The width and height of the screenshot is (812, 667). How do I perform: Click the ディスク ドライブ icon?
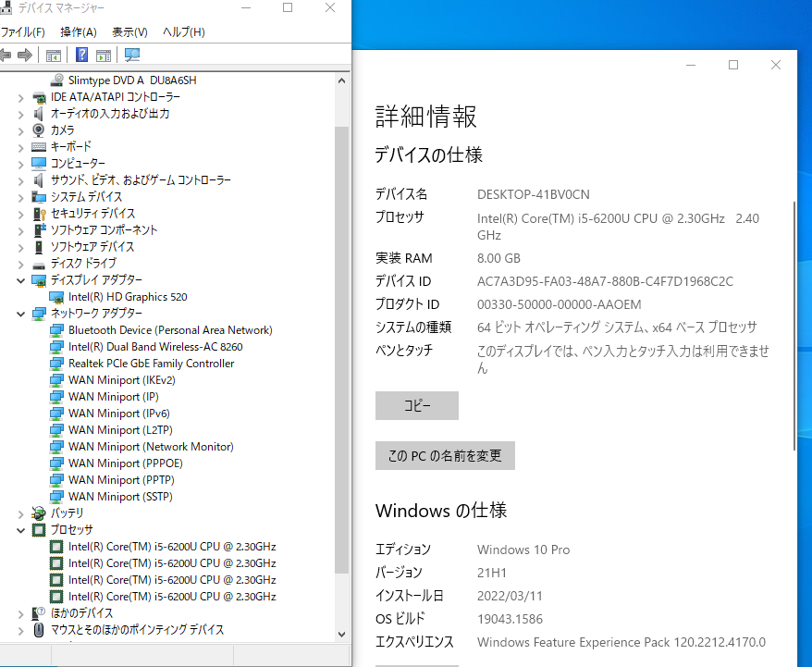[x=39, y=266]
